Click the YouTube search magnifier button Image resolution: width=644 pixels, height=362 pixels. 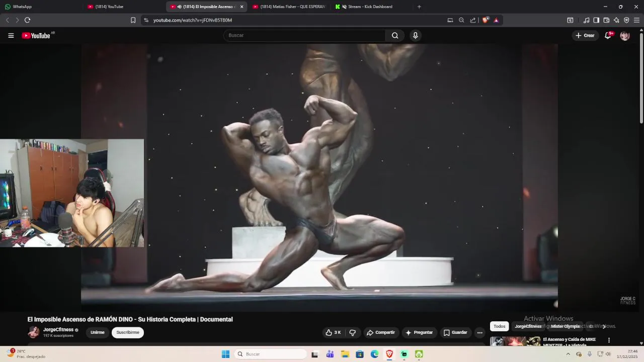point(395,35)
